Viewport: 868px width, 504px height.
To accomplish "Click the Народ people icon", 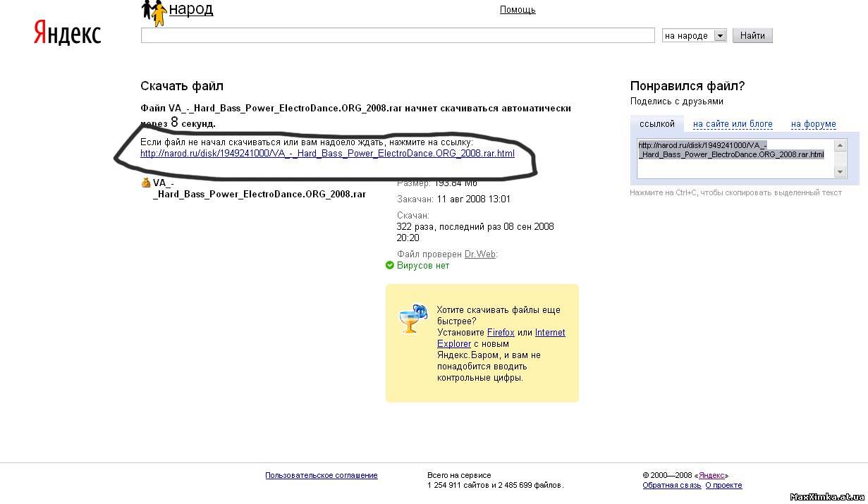I will coord(154,13).
